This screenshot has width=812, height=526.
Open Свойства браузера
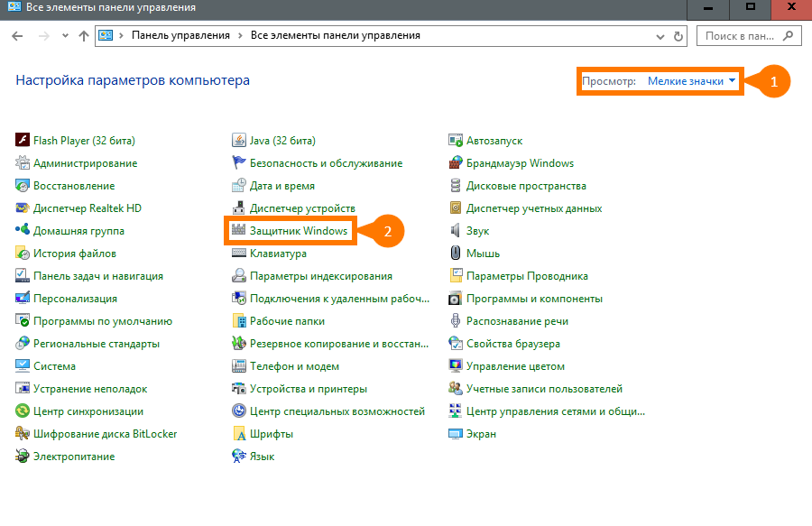[x=513, y=344]
